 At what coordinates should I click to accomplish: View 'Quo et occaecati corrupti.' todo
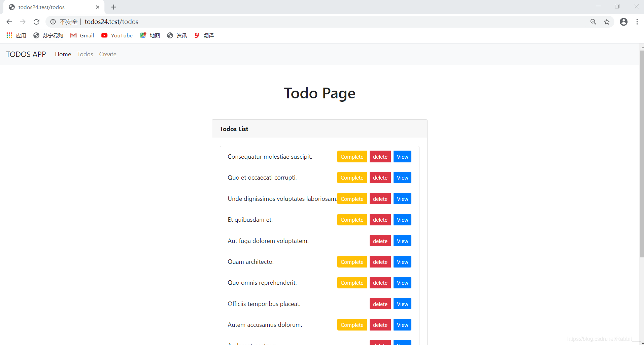coord(402,178)
